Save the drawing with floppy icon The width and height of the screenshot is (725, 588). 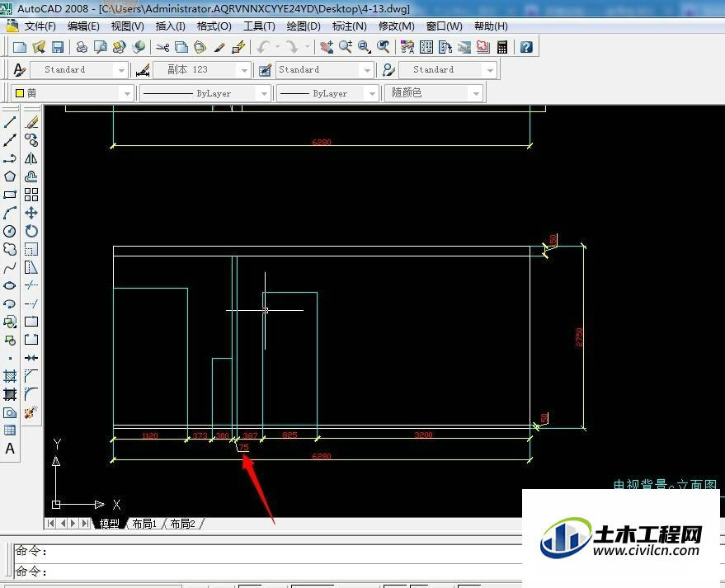click(58, 47)
